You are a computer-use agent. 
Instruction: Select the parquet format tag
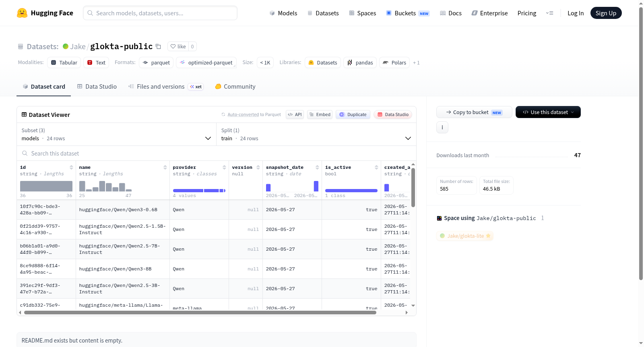(x=156, y=62)
